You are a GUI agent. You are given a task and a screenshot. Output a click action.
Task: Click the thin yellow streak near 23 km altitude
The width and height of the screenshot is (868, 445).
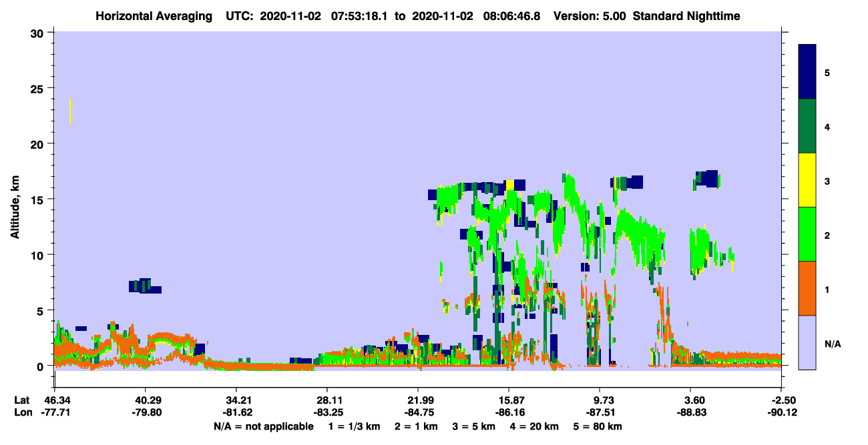[69, 111]
